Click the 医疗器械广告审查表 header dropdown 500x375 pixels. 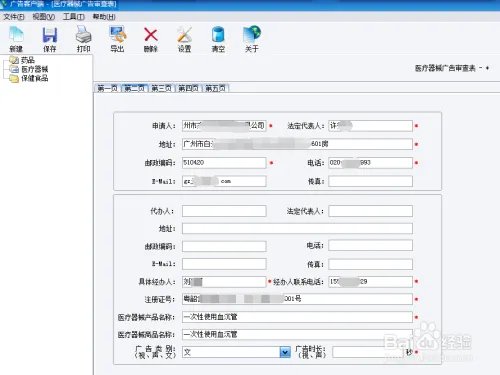452,68
